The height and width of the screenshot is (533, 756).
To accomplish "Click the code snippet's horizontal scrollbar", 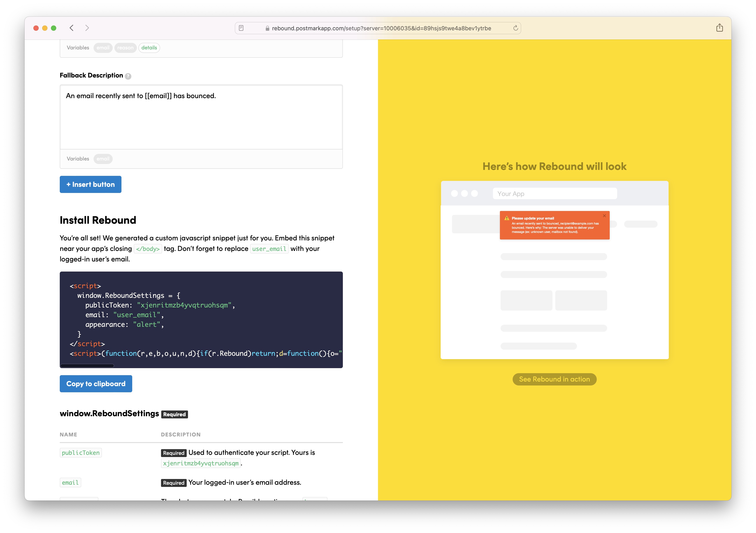I will click(87, 366).
